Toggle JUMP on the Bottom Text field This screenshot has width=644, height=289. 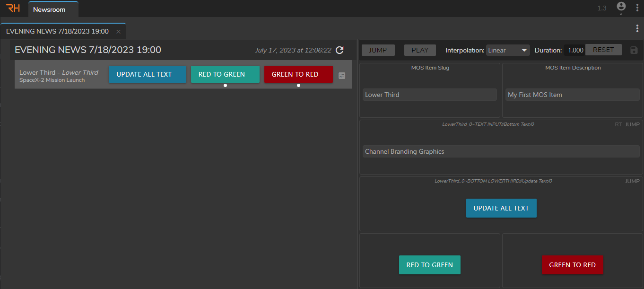tap(632, 124)
